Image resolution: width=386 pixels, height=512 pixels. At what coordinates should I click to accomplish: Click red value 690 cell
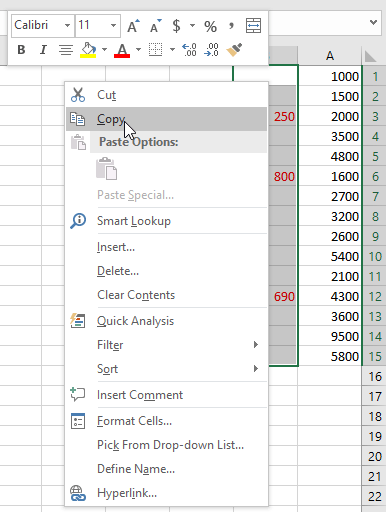tap(283, 296)
